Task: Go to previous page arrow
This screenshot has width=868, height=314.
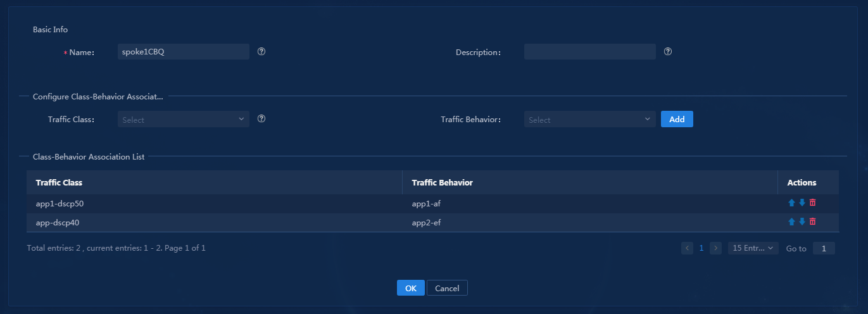Action: (688, 248)
